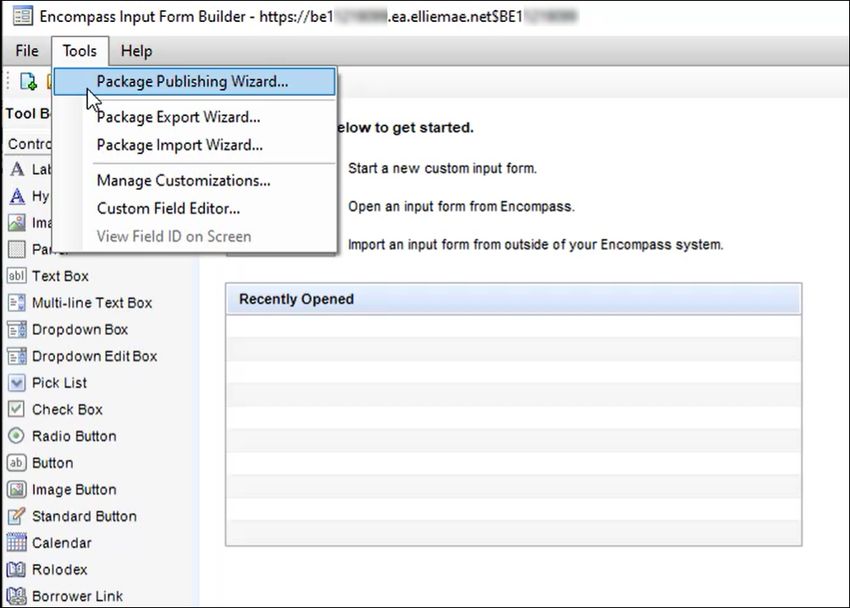Select the Label control icon in Tool Box
The width and height of the screenshot is (850, 608).
click(x=17, y=169)
